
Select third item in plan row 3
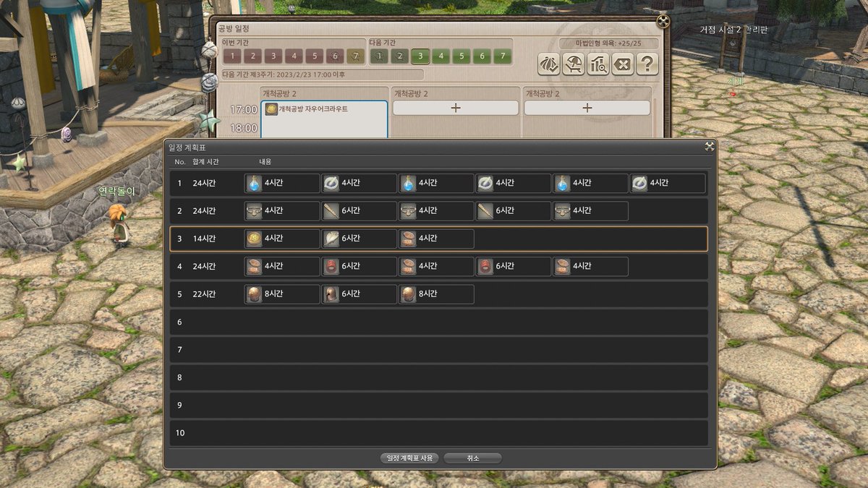436,239
